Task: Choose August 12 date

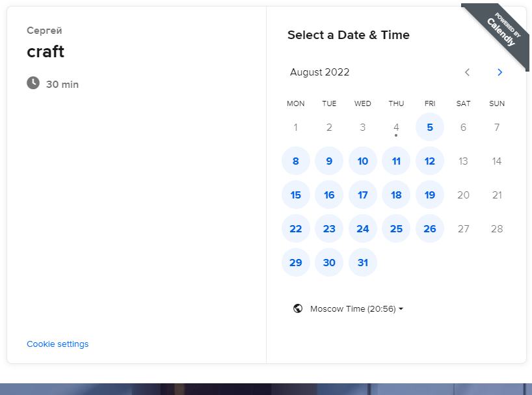Action: (429, 161)
